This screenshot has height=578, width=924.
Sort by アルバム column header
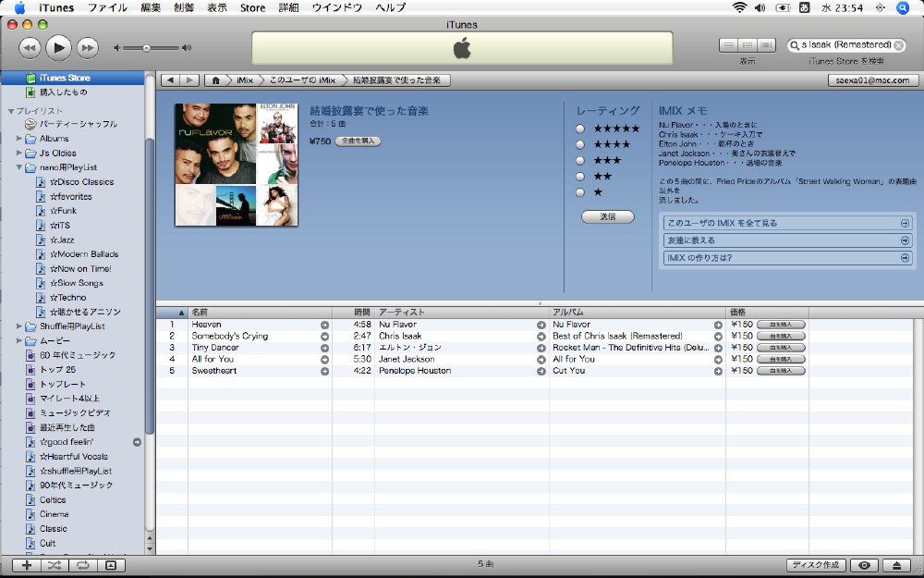click(637, 312)
